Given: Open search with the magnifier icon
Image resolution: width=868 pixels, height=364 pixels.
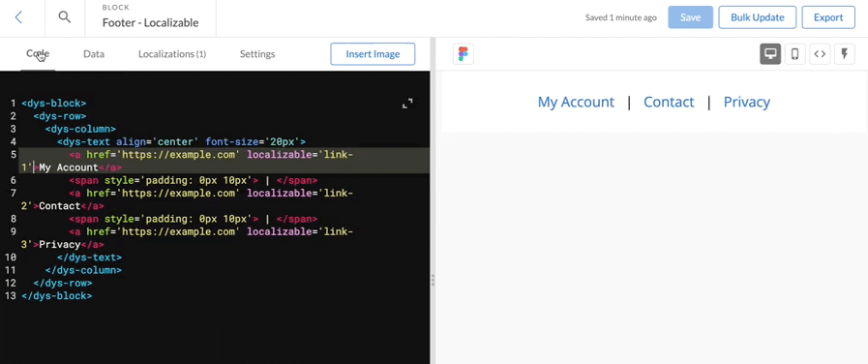Looking at the screenshot, I should 65,17.
